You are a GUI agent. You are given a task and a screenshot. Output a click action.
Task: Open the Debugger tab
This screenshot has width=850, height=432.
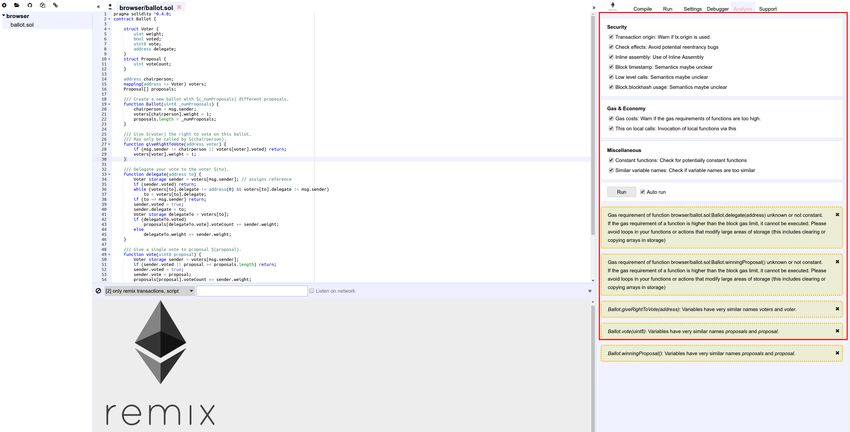[x=718, y=9]
